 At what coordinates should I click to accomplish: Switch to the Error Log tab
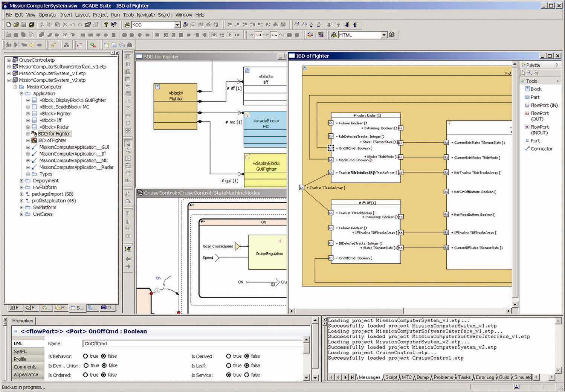485,377
